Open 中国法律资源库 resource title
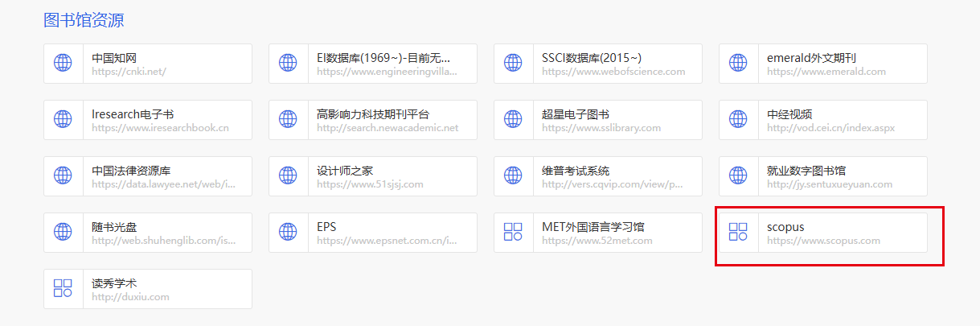980x326 pixels. coord(131,171)
